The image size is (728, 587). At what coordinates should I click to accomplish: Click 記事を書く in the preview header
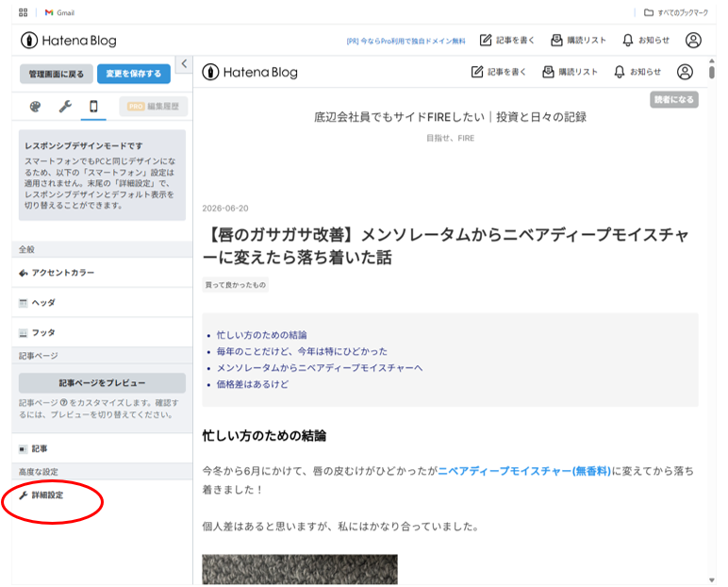[499, 72]
